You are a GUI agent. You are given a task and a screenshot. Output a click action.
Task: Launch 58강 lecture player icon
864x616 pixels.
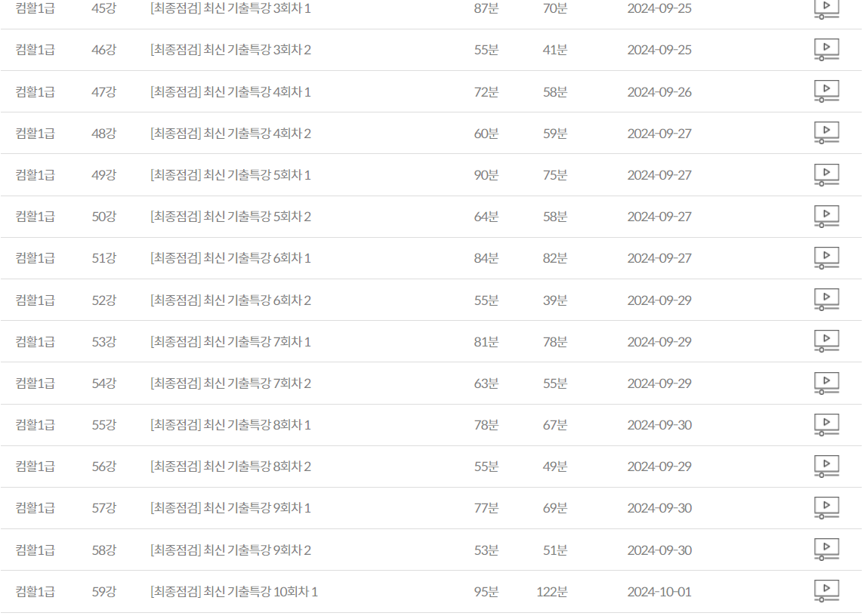point(826,550)
